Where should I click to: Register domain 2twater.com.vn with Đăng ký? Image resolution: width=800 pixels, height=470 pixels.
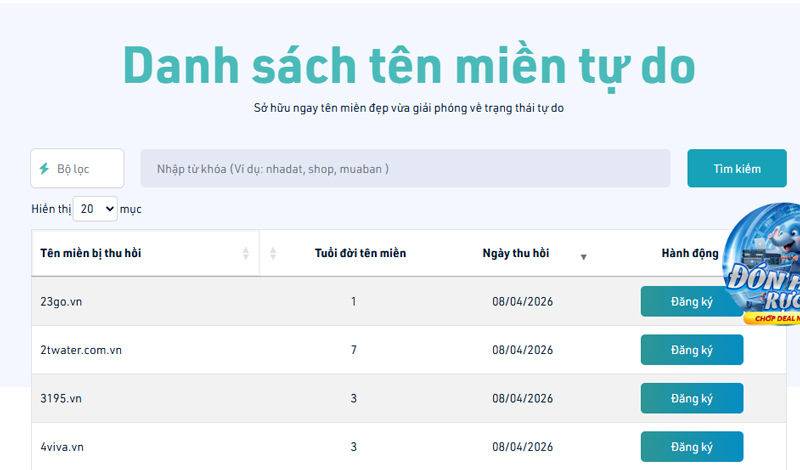(692, 350)
